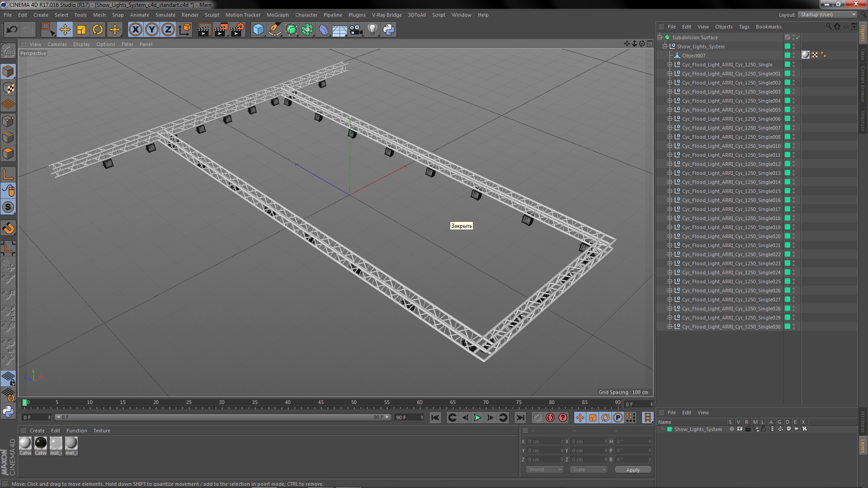
Task: Select the first Catw material swatch
Action: [25, 446]
